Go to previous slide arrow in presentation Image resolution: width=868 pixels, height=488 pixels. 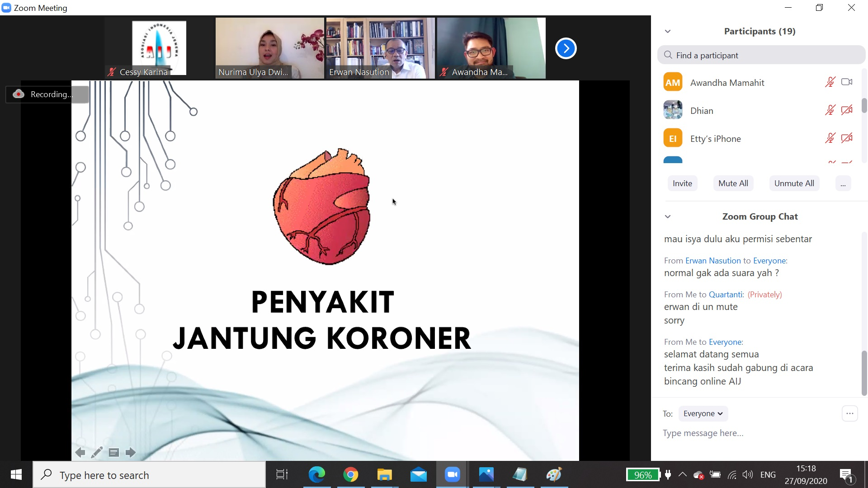[80, 452]
